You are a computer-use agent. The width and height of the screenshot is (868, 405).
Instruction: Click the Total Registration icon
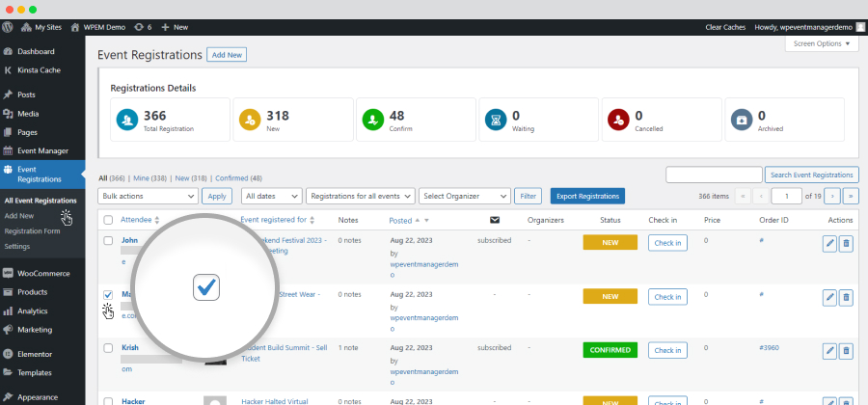tap(126, 120)
